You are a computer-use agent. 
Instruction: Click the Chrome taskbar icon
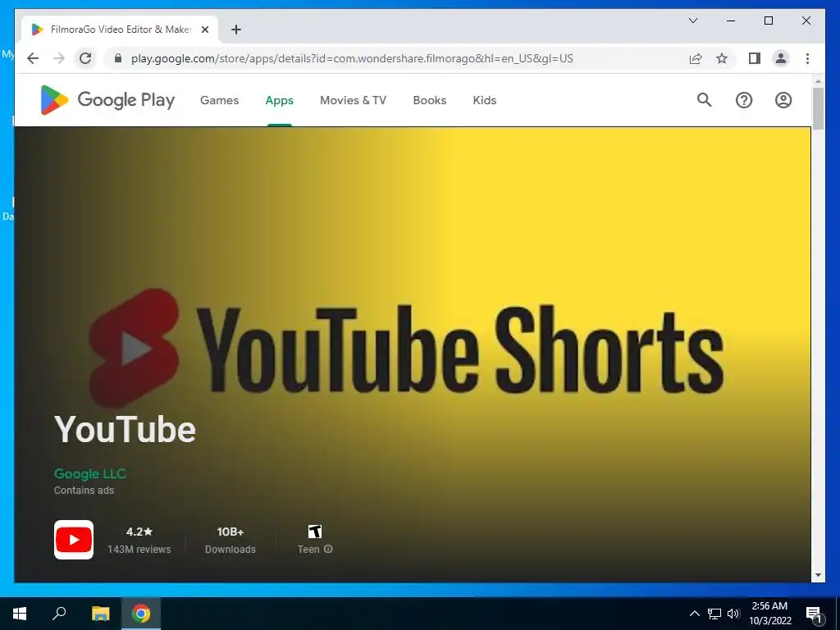(x=141, y=614)
